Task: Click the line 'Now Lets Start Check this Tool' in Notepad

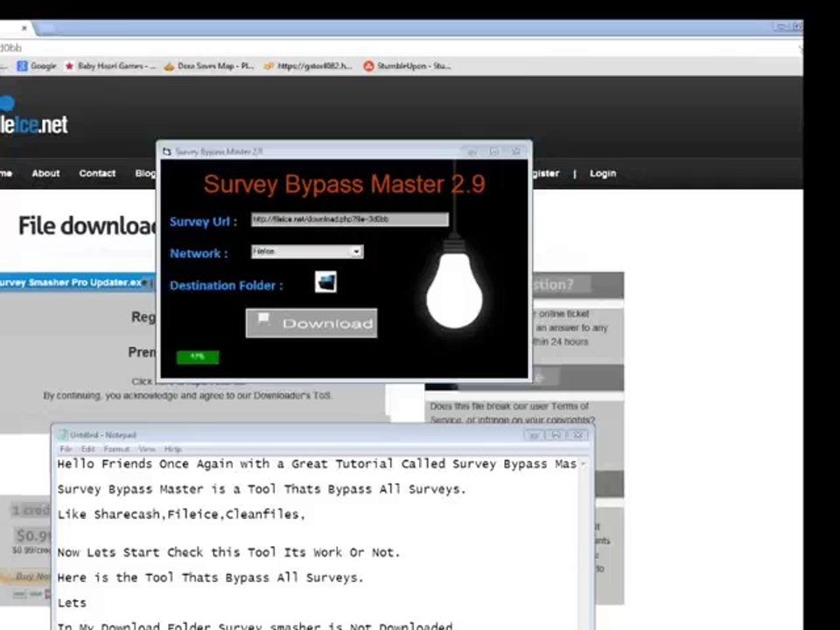Action: [x=228, y=552]
